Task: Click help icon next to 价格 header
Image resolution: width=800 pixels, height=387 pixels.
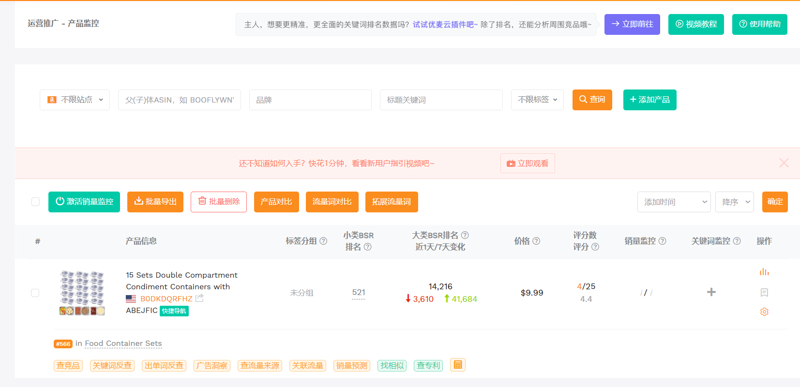Action: [x=536, y=241]
